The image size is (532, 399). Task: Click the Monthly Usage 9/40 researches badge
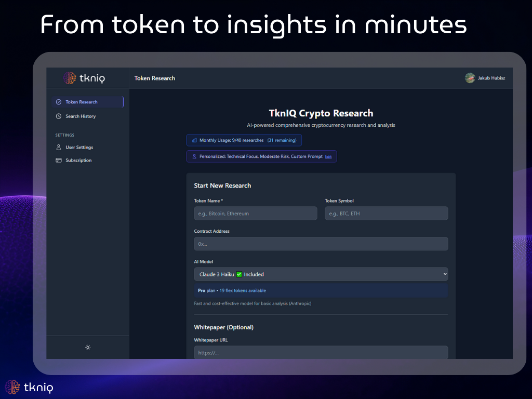[244, 140]
